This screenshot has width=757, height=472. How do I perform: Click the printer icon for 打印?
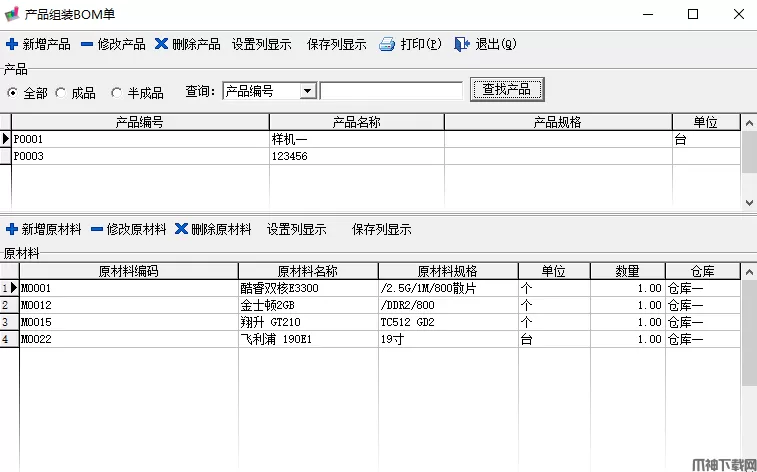click(x=387, y=44)
